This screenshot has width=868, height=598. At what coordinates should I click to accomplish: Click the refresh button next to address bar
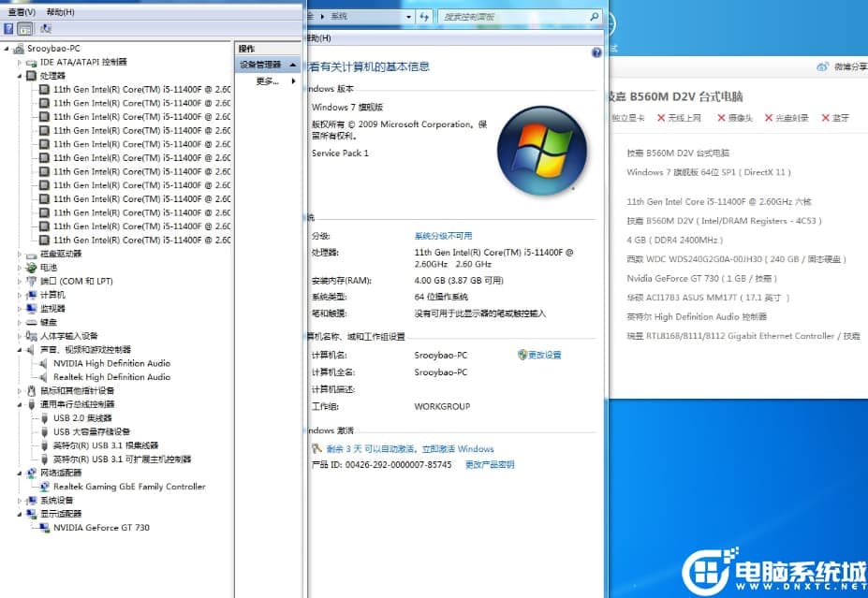424,17
